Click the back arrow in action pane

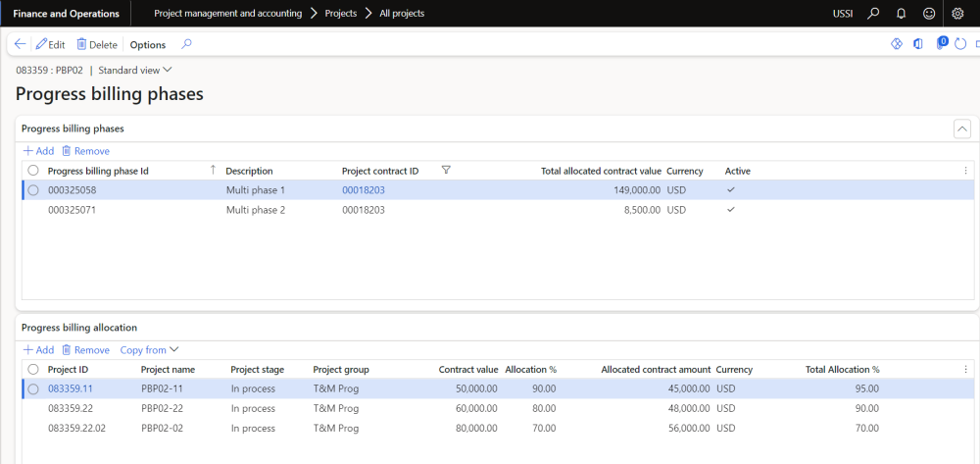tap(21, 44)
